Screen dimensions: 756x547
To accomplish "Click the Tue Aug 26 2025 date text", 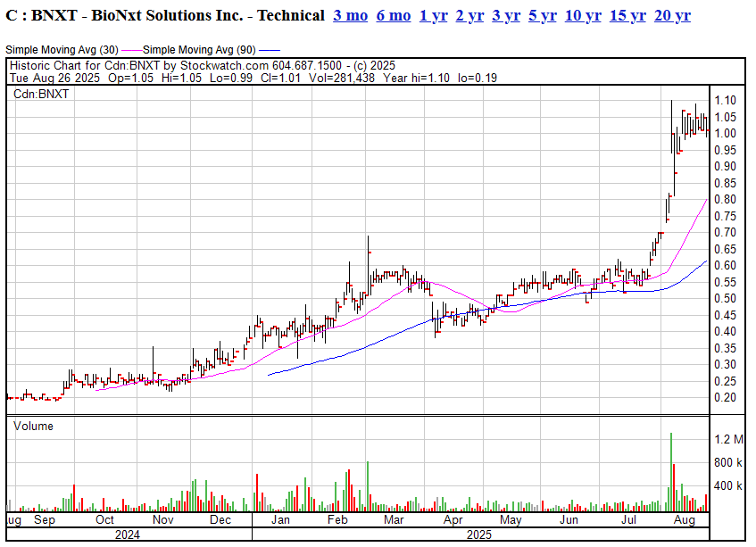I will pos(54,78).
